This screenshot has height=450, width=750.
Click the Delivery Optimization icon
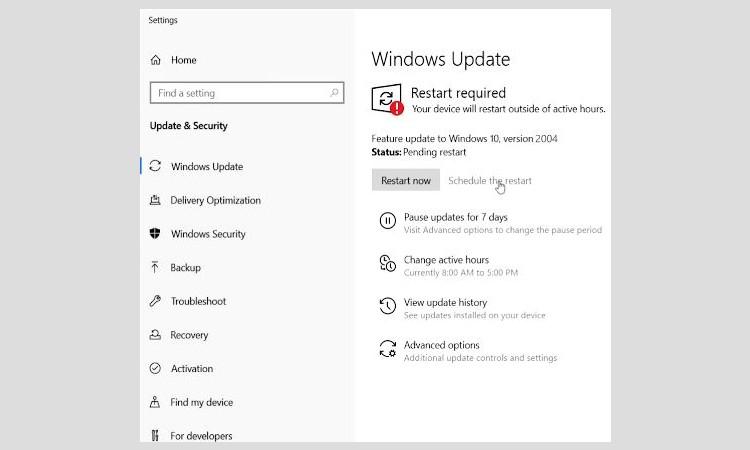155,200
